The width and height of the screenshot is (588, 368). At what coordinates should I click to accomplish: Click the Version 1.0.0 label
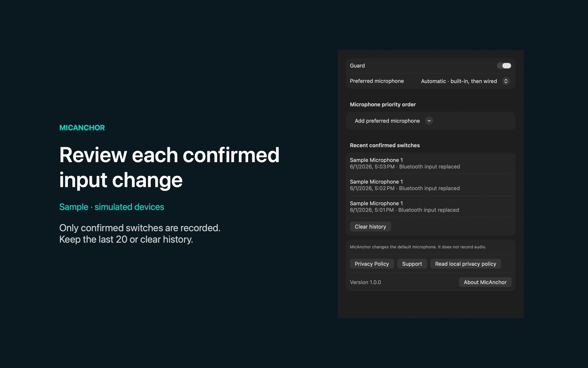pyautogui.click(x=365, y=282)
